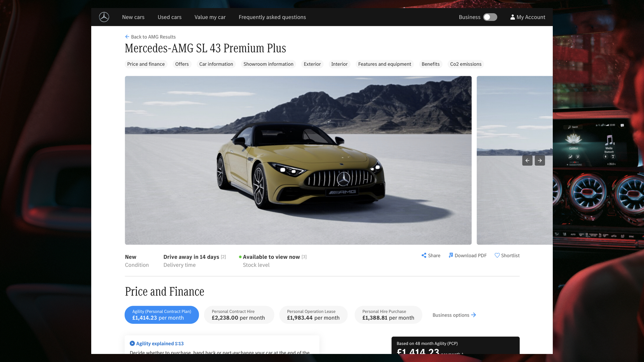Jump to Features and equipment section
The image size is (644, 362).
pyautogui.click(x=384, y=64)
